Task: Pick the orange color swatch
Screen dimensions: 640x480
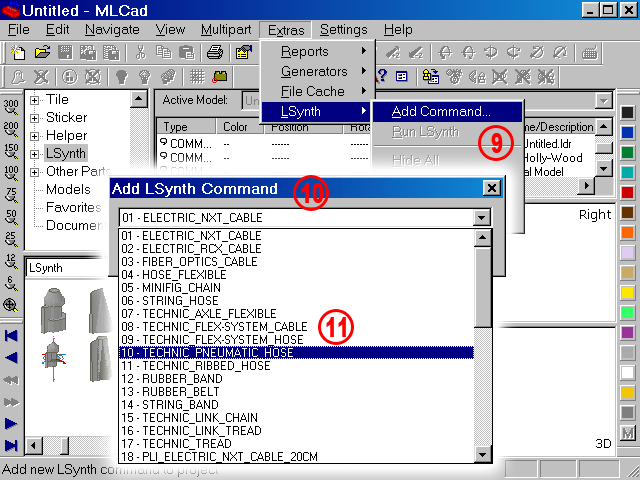Action: 627,232
